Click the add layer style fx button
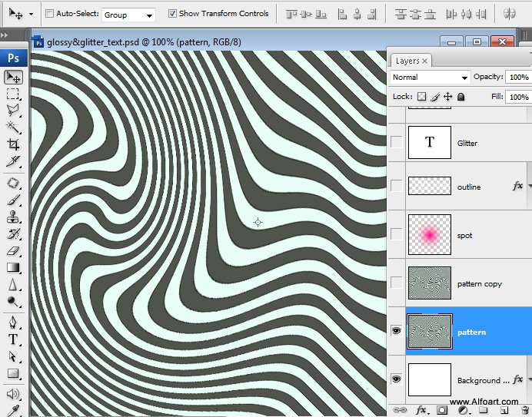This screenshot has height=417, width=532. coord(421,410)
